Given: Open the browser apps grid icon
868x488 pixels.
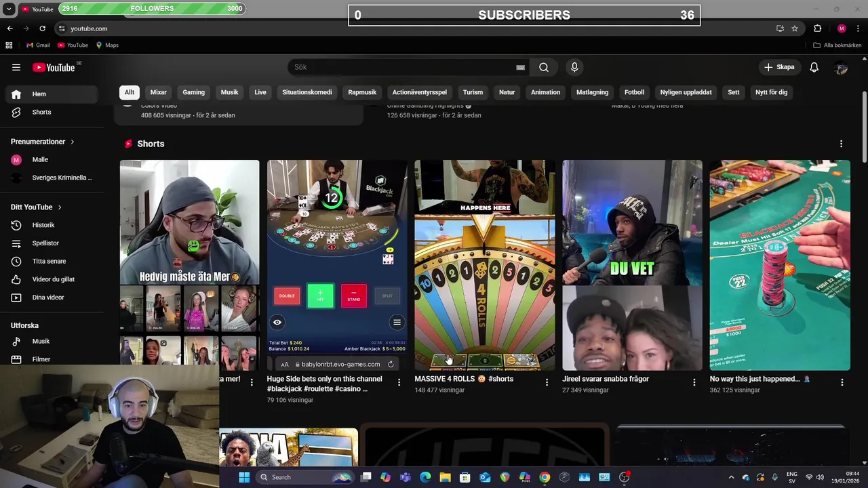Looking at the screenshot, I should [x=9, y=45].
